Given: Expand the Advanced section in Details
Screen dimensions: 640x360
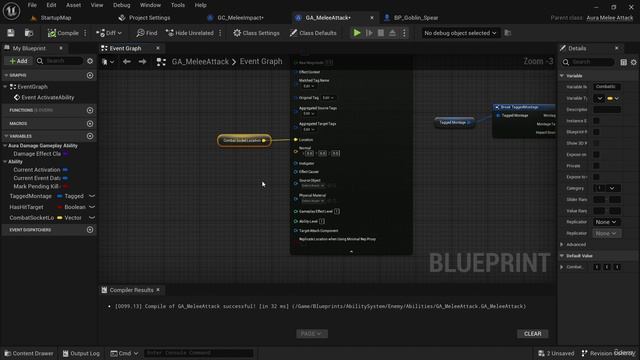Looking at the screenshot, I should [x=562, y=244].
